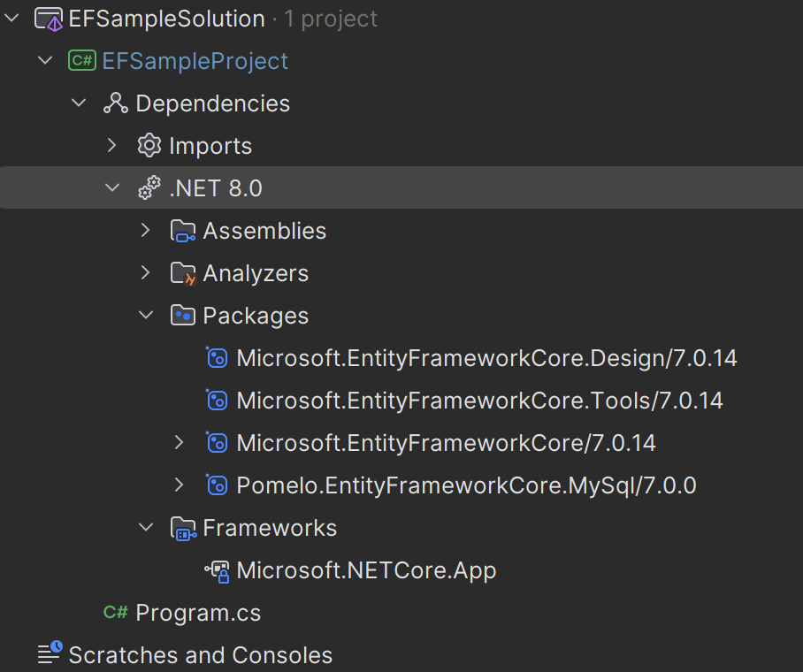
Task: Select Microsoft.NETCore.App text
Action: [x=367, y=570]
